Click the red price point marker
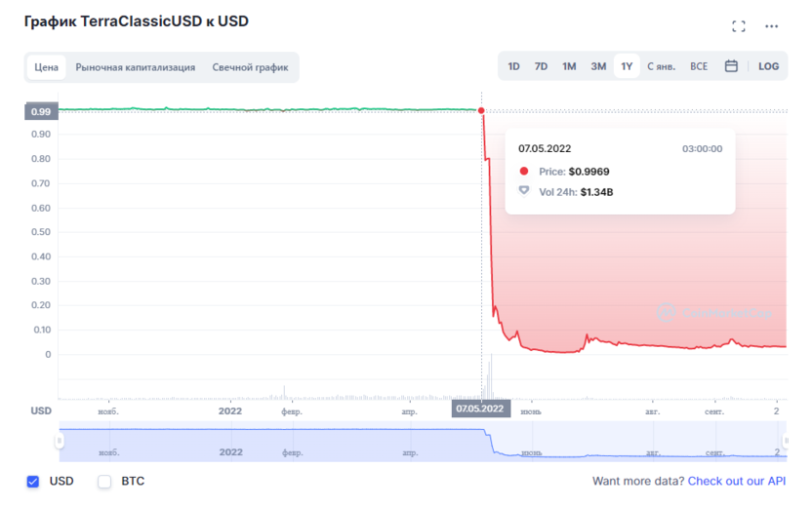Image resolution: width=812 pixels, height=508 pixels. (x=481, y=111)
